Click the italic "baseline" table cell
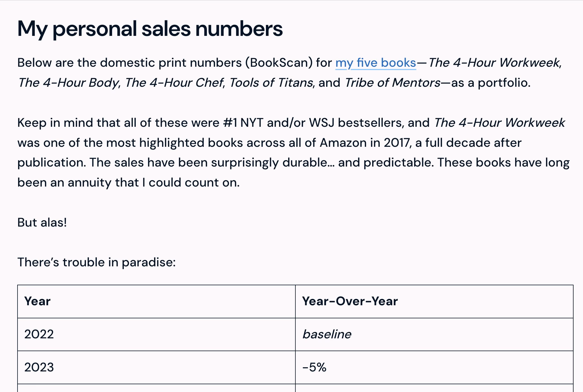This screenshot has width=583, height=392. pos(434,334)
